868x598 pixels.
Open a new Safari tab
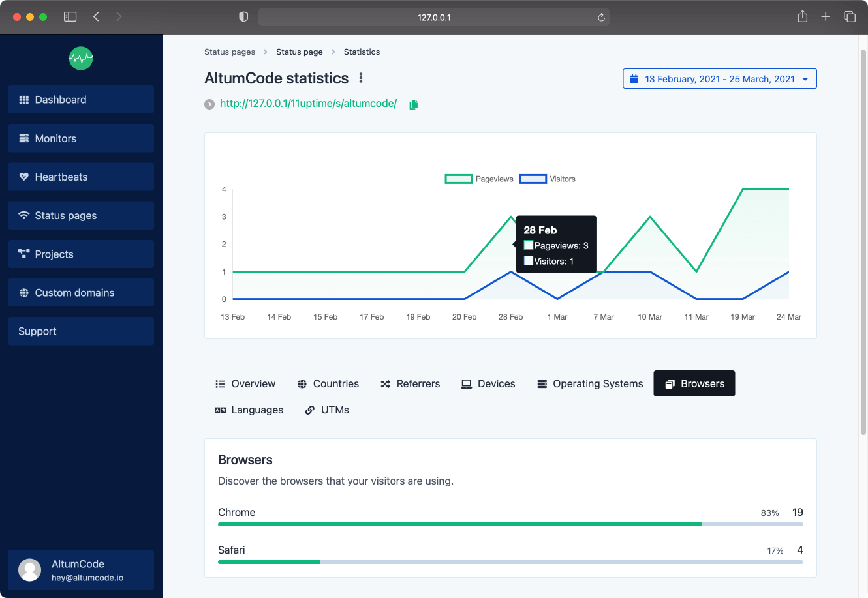[826, 17]
